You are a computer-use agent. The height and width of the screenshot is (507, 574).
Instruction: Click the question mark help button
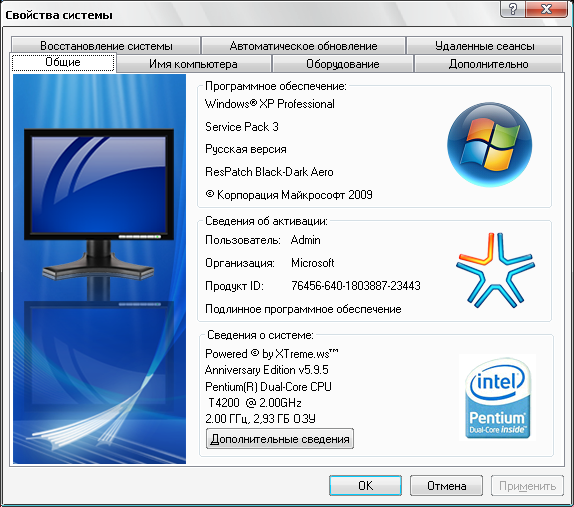[512, 8]
